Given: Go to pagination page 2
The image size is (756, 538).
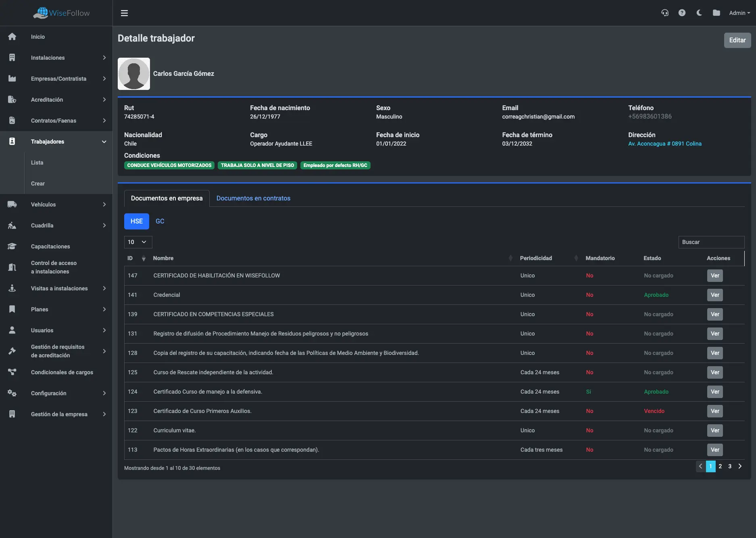Looking at the screenshot, I should 720,466.
